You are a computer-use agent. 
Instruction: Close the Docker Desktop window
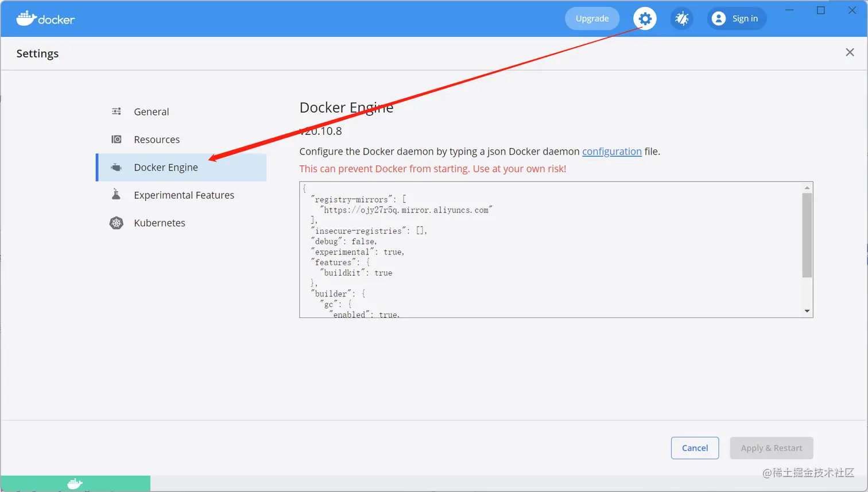click(x=852, y=10)
